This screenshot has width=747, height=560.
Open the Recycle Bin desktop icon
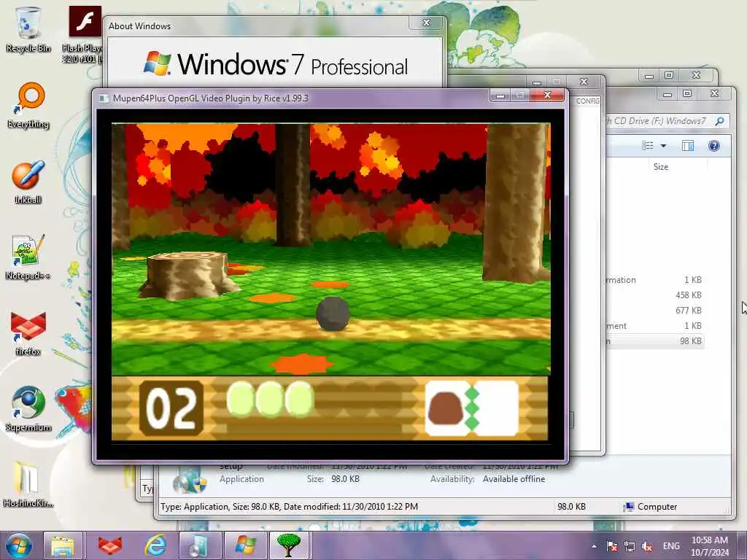(28, 28)
